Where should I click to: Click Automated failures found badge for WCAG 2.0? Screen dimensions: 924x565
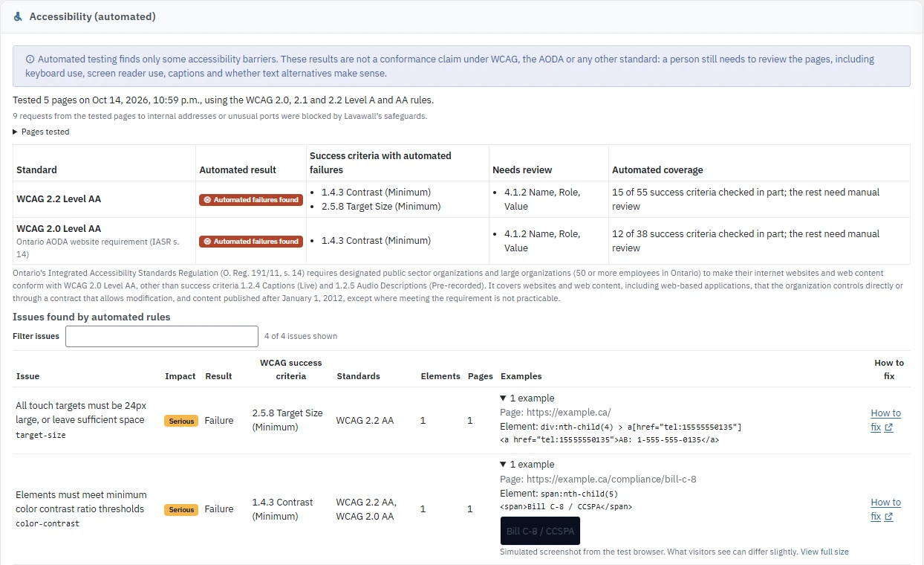(x=251, y=242)
